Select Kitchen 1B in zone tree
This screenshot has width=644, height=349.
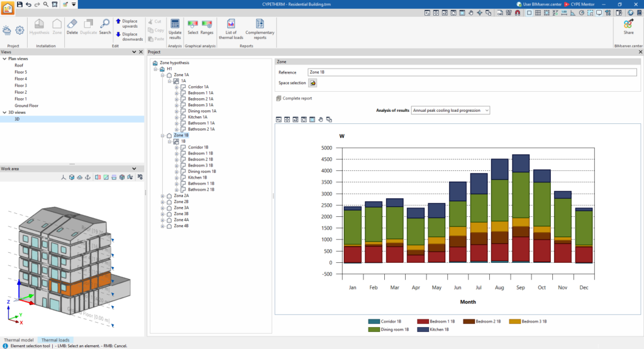coord(197,178)
